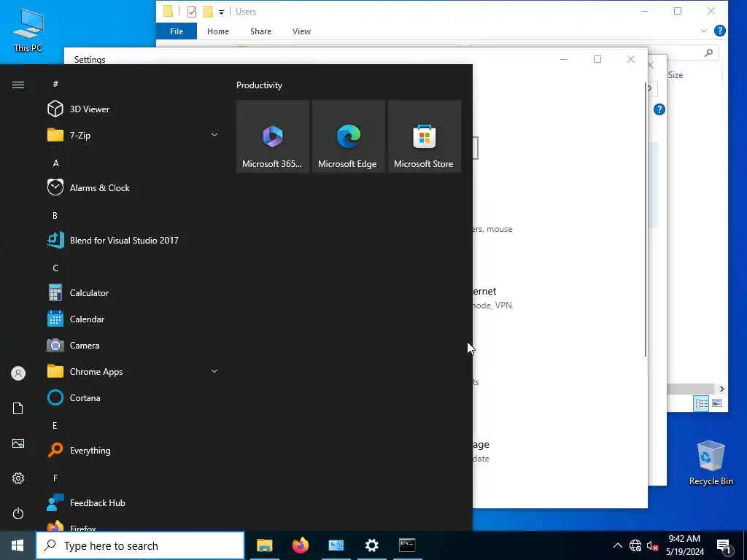
Task: Open the Command Prompt taskbar icon
Action: [x=407, y=545]
